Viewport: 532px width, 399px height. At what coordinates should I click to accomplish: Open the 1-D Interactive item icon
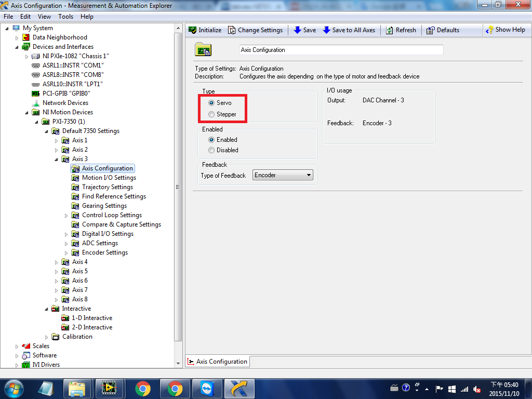coord(65,318)
